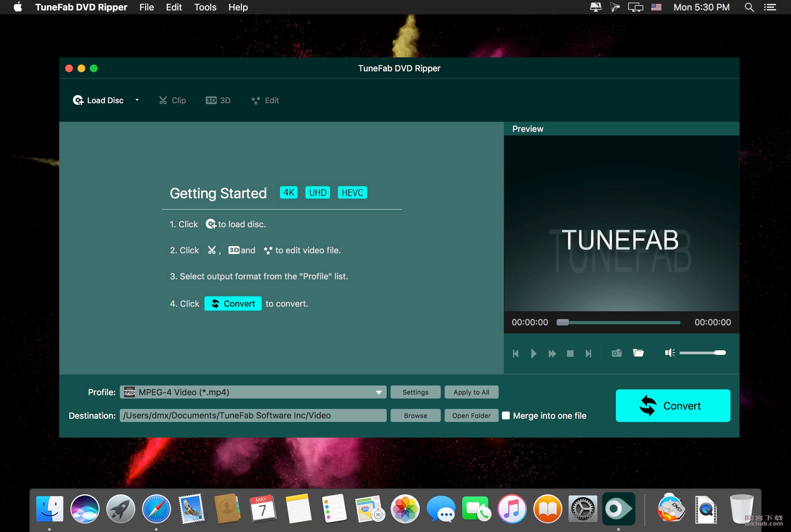Click the display mirroring menu bar icon

[x=635, y=7]
